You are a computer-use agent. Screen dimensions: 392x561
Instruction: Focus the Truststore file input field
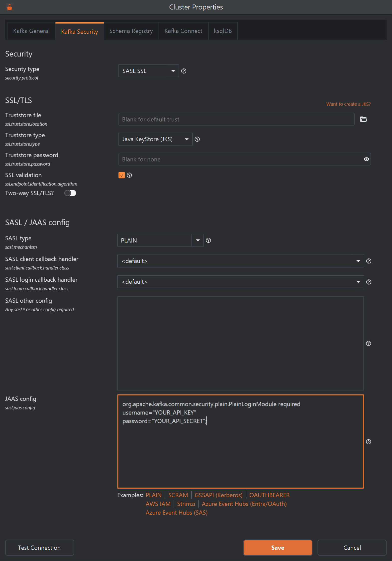[236, 119]
